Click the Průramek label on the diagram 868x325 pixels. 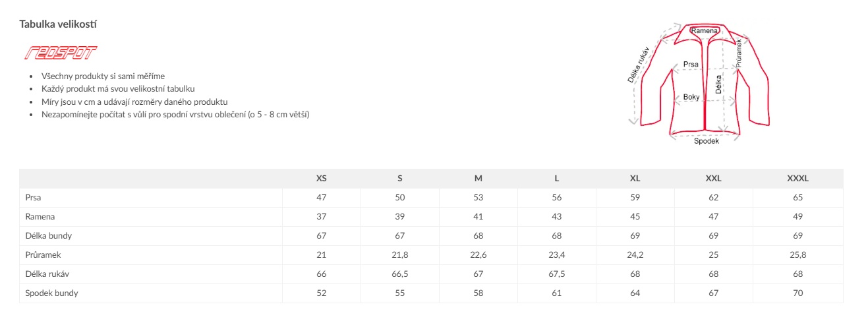pos(739,51)
